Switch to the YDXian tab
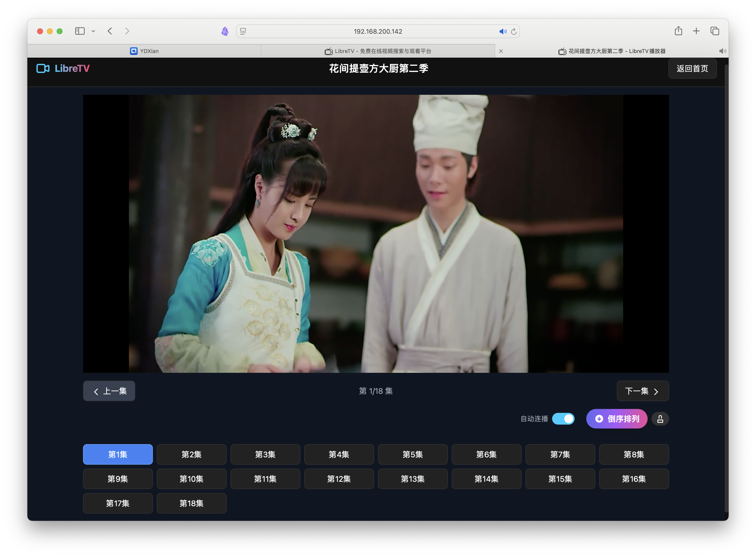The image size is (756, 557). click(x=144, y=51)
